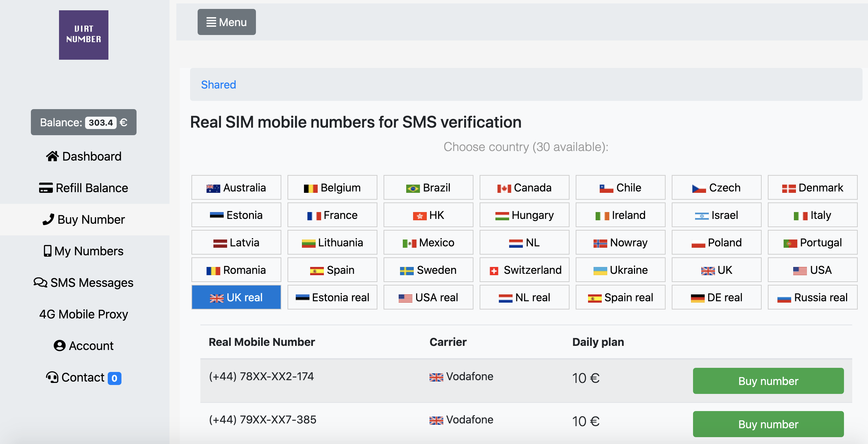Click the Shared breadcrumb link

(x=218, y=84)
